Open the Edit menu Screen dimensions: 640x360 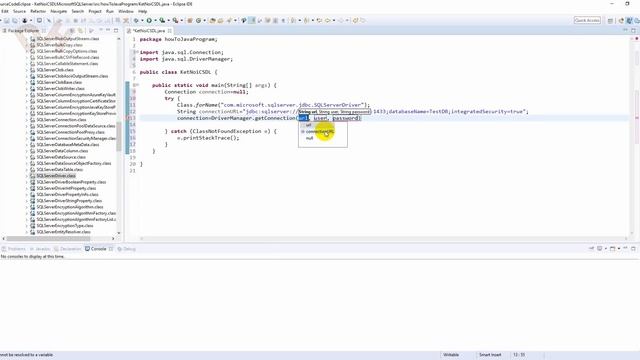tap(4, 11)
